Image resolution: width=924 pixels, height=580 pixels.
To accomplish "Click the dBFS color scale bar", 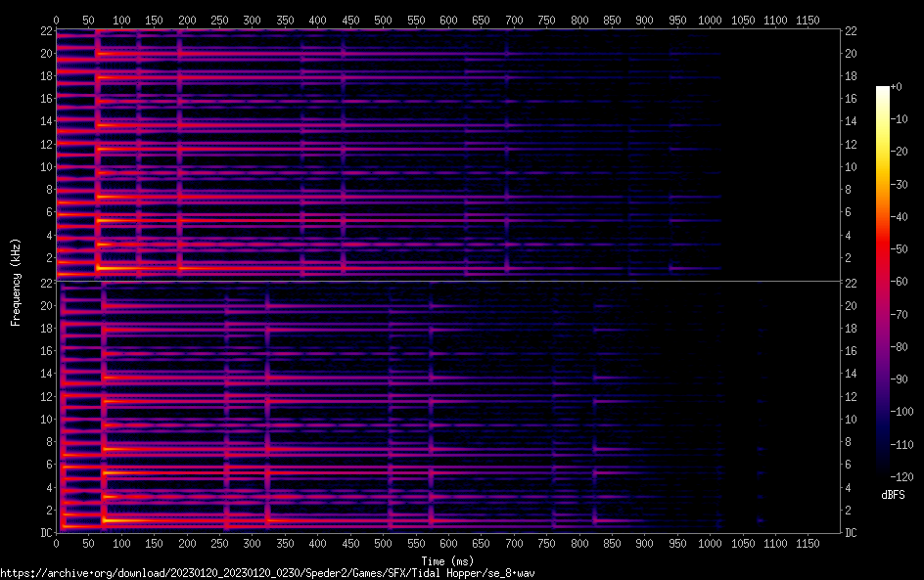I will (x=883, y=282).
